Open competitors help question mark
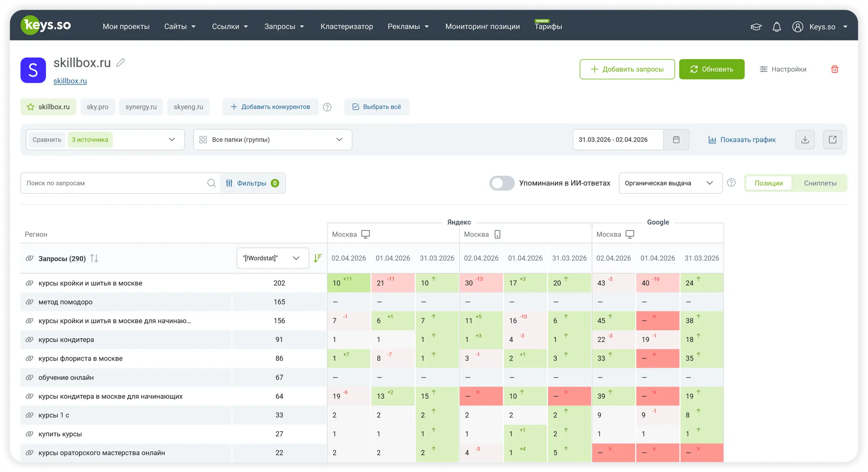 327,107
